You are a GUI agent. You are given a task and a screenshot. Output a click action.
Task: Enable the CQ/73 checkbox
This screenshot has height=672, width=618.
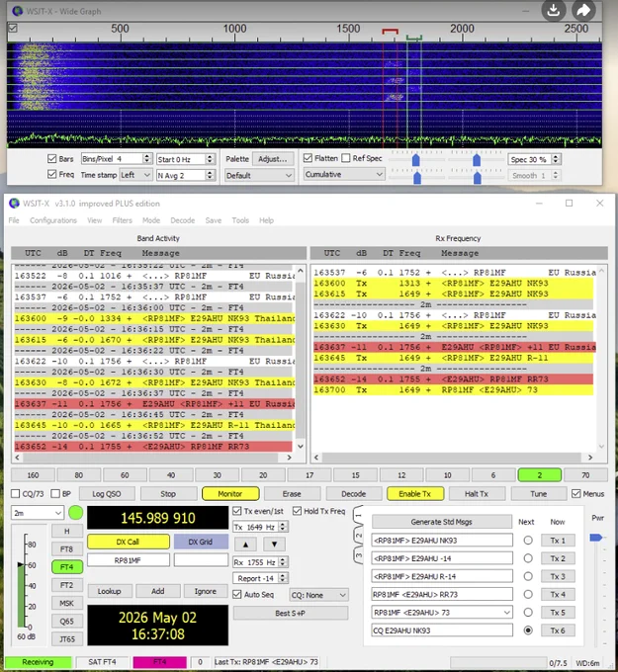pos(16,494)
